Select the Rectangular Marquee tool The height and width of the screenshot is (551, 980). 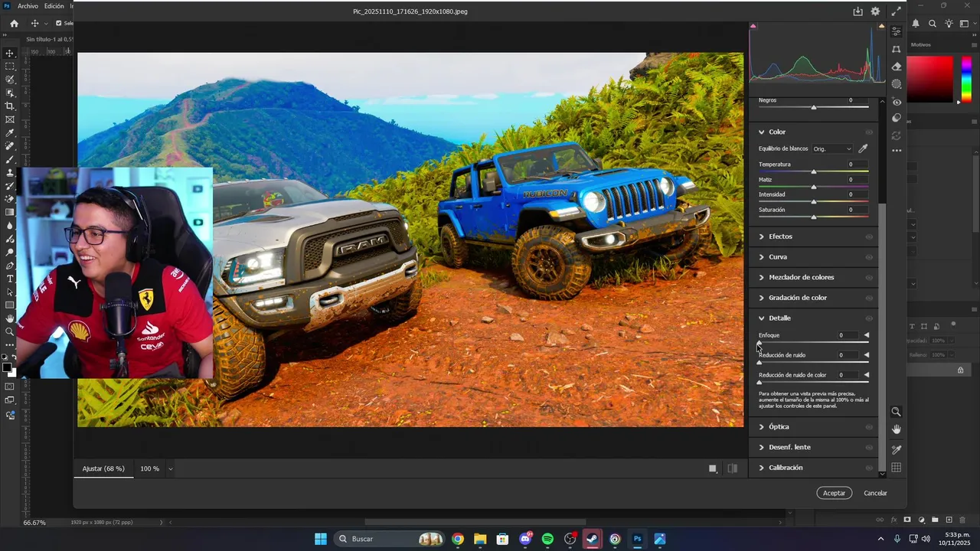coord(10,67)
